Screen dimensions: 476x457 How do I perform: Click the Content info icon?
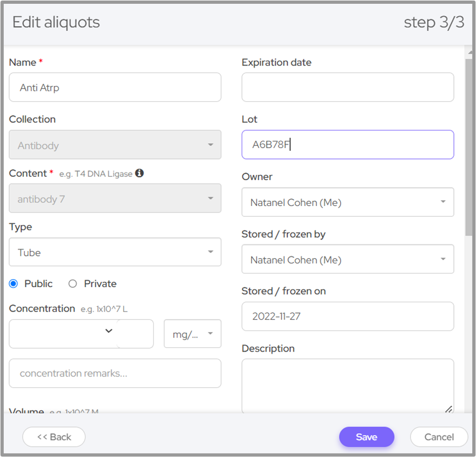click(x=140, y=174)
